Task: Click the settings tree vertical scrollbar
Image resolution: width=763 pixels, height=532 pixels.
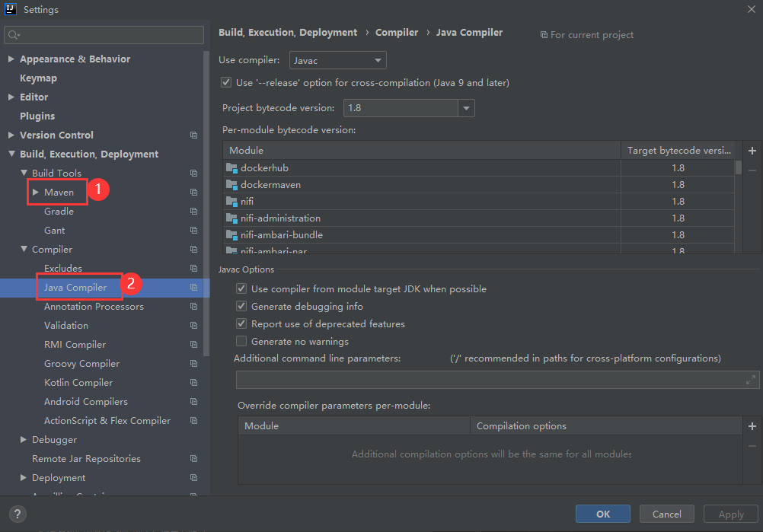Action: [206, 203]
